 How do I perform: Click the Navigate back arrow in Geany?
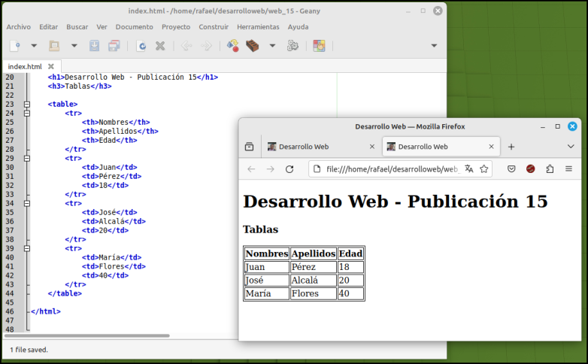pyautogui.click(x=186, y=46)
